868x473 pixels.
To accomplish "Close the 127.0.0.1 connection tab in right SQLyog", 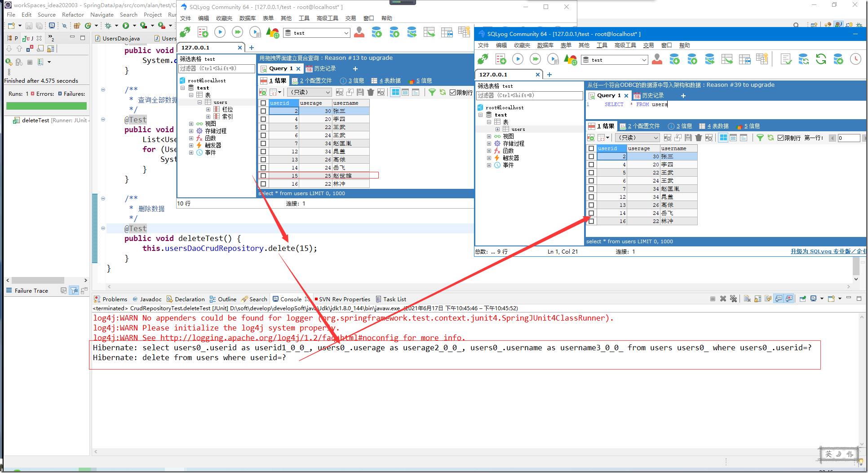I will pyautogui.click(x=538, y=75).
